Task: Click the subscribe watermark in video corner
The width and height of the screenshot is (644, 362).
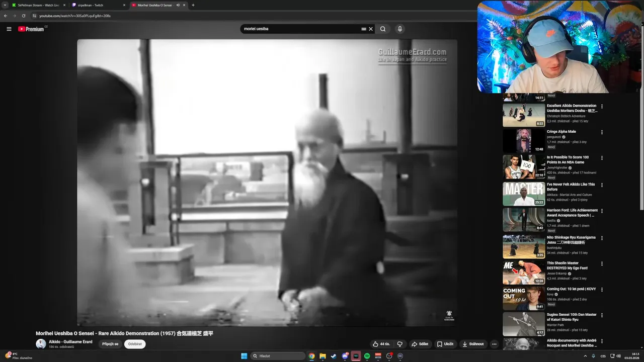Action: [449, 315]
